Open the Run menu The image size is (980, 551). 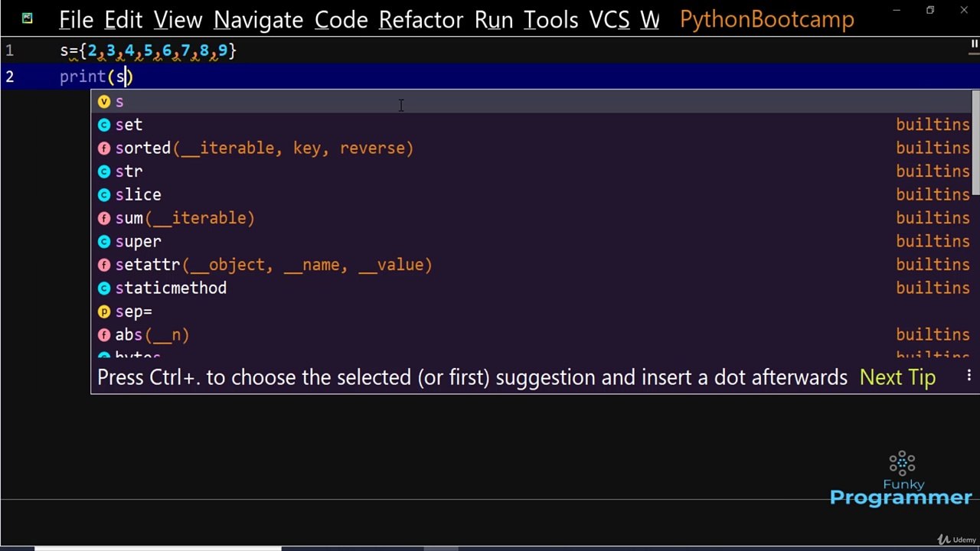point(494,20)
